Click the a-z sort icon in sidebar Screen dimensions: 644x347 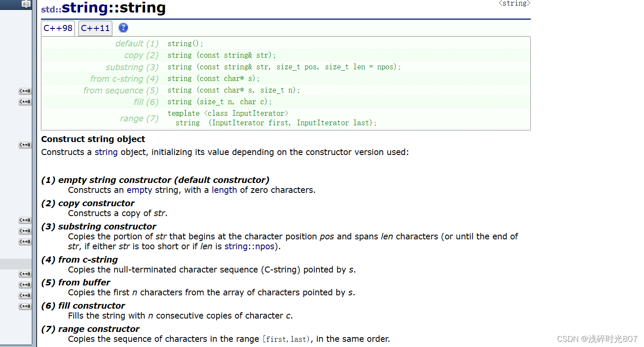coord(26,4)
